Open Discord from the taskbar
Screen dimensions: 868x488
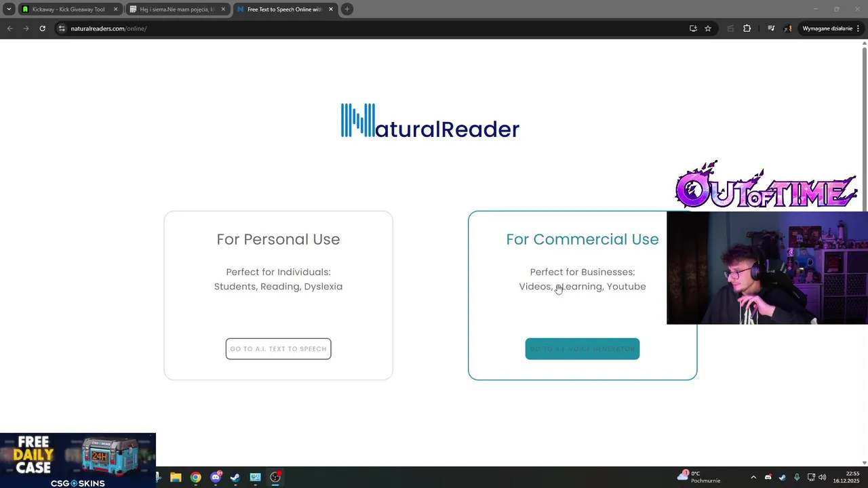tap(216, 477)
